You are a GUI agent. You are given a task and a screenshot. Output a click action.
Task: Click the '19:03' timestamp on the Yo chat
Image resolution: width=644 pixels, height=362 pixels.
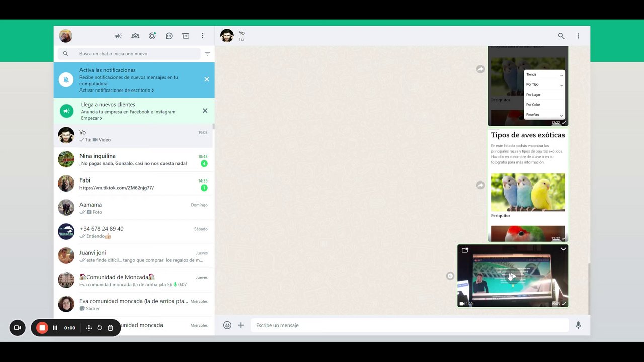point(203,133)
